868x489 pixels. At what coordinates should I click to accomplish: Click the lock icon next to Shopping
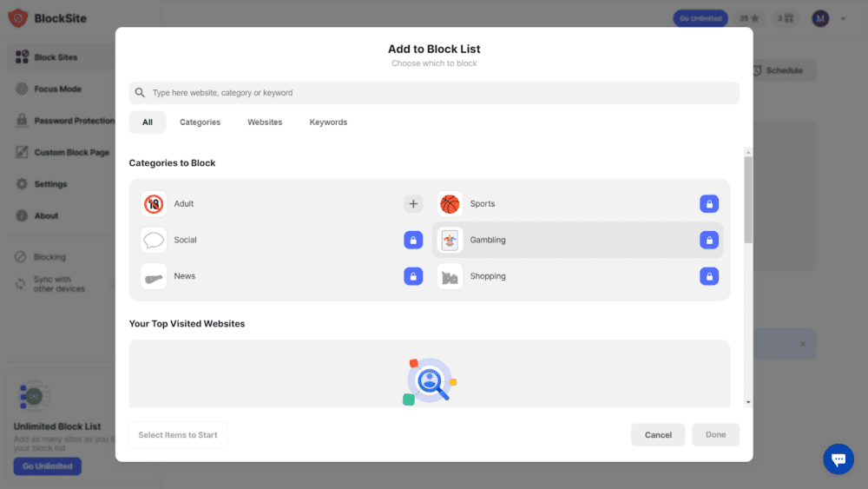click(709, 276)
